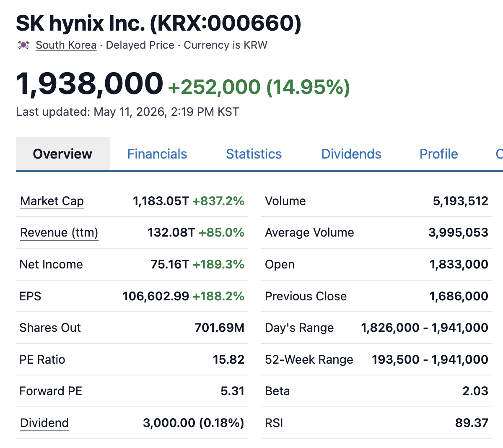This screenshot has width=503, height=448.
Task: Click the Net Income value 75.16T
Action: coord(170,264)
